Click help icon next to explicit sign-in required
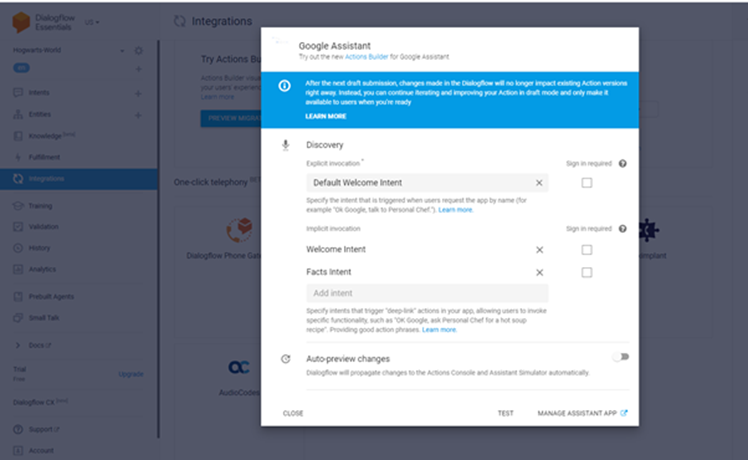Screen dimensions: 748x460 (x=623, y=163)
